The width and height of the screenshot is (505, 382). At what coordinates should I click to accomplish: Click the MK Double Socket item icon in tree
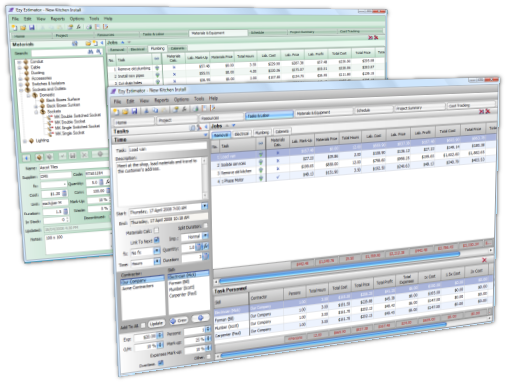coord(50,123)
